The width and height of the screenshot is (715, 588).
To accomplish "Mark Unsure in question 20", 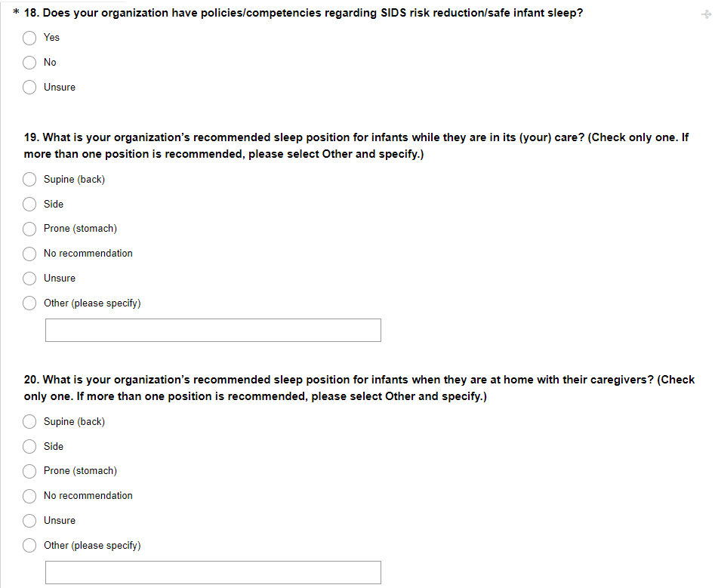I will click(29, 521).
